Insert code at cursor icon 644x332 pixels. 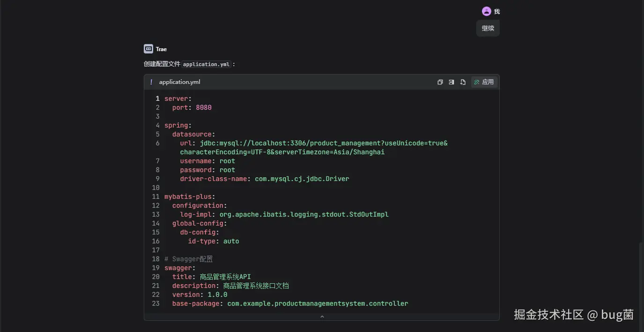tap(452, 82)
